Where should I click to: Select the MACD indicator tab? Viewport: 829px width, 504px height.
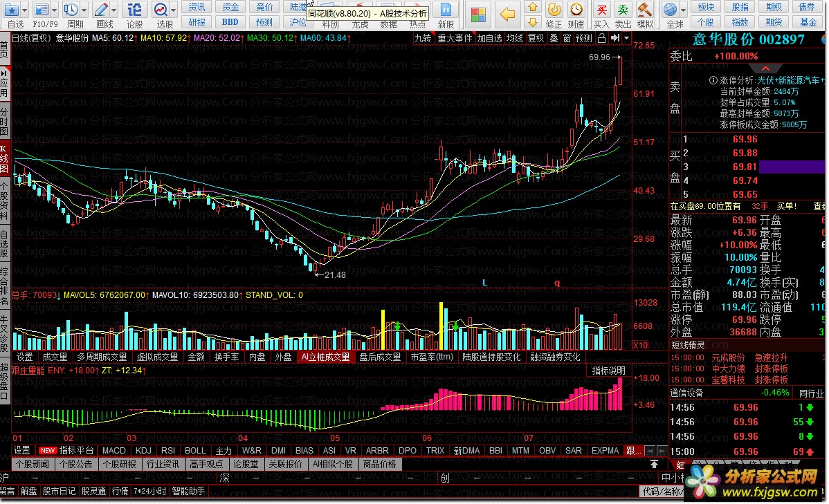(113, 451)
